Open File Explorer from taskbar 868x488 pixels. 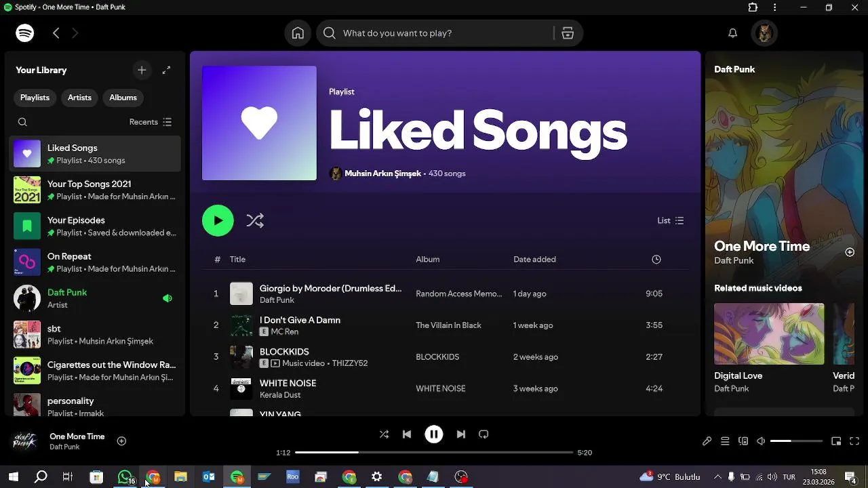point(180,477)
